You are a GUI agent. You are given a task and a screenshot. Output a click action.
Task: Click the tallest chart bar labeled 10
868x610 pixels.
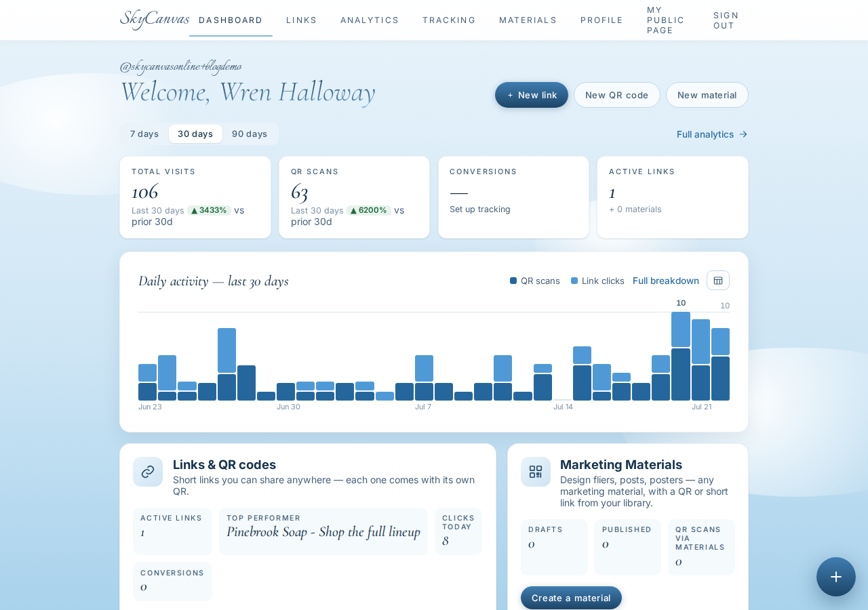681,356
